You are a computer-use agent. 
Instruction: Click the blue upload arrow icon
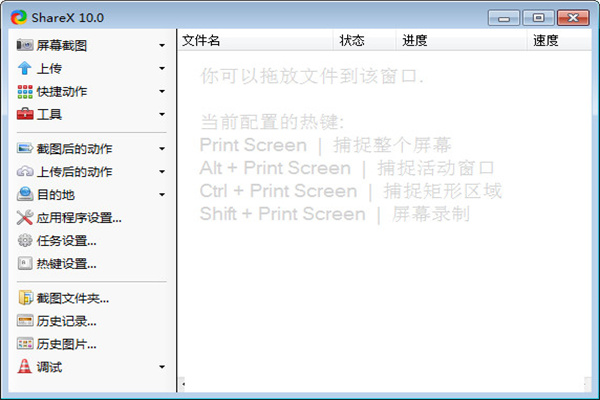click(x=24, y=69)
